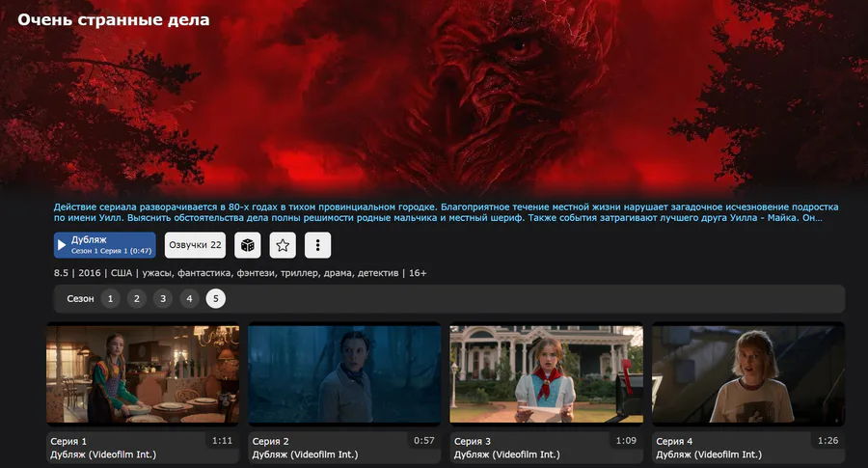The height and width of the screenshot is (468, 868).
Task: Select season 1
Action: [110, 298]
